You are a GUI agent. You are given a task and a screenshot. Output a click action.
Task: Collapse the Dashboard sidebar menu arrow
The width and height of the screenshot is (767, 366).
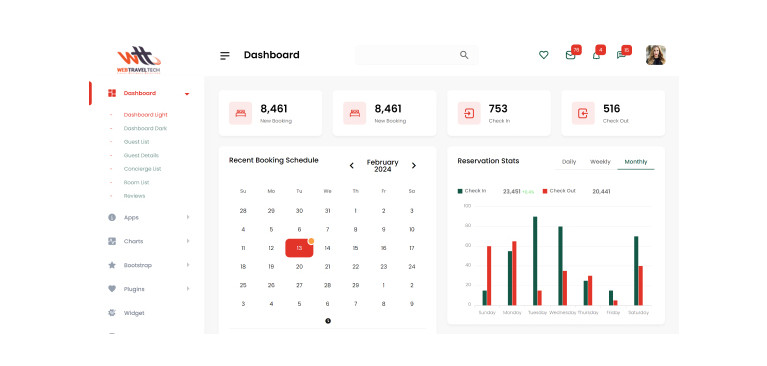[187, 94]
